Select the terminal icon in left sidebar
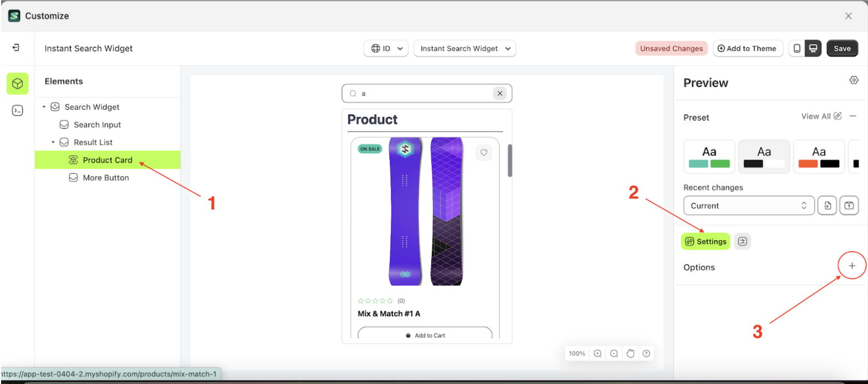The width and height of the screenshot is (868, 384). tap(17, 110)
